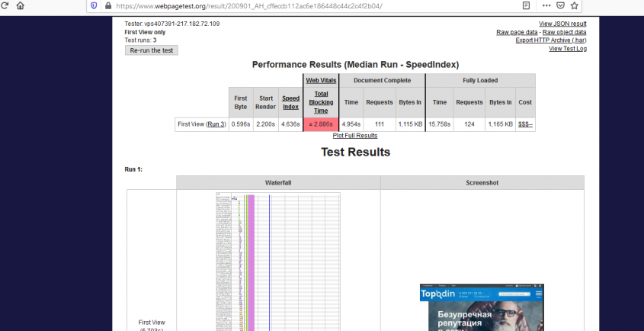Reload the page with the refresh icon

(4, 5)
